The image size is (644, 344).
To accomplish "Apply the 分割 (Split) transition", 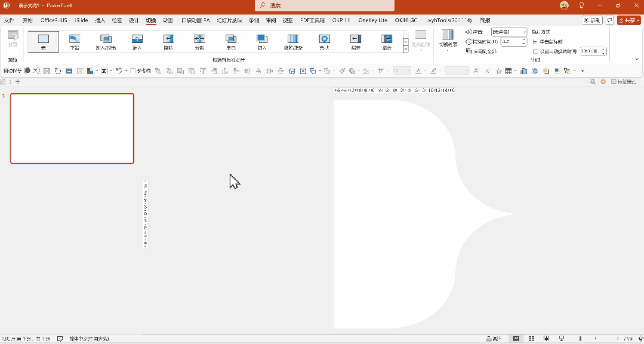I will click(x=199, y=42).
